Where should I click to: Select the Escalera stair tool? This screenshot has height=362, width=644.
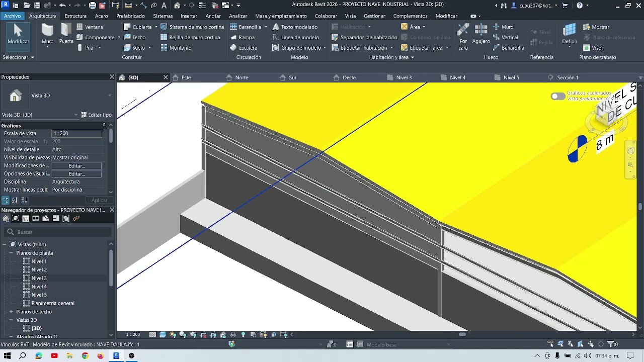(244, 48)
